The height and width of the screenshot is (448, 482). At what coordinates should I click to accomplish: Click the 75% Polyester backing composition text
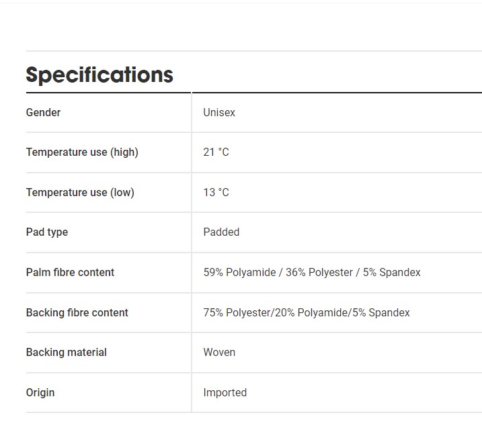[x=237, y=312]
